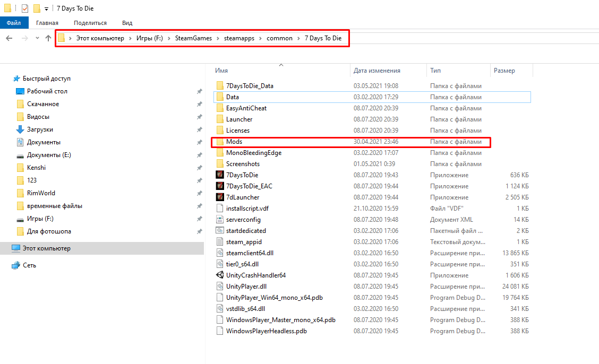Screen dimensions: 599x364
Task: Select the UnityCrashHandler64 icon
Action: [220, 275]
